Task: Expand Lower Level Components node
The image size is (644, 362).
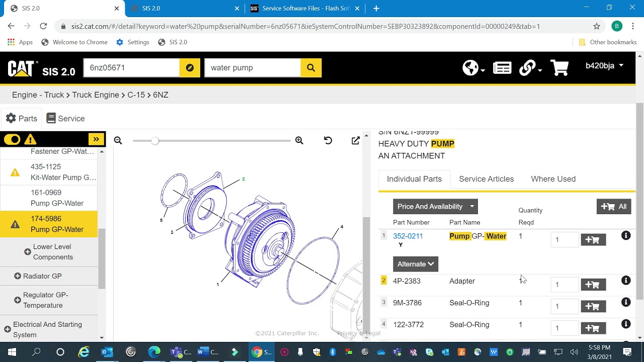Action: tap(28, 252)
